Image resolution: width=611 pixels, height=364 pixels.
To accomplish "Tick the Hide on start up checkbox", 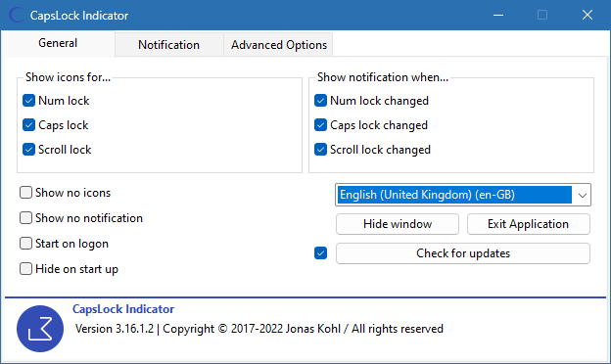I will coord(25,269).
